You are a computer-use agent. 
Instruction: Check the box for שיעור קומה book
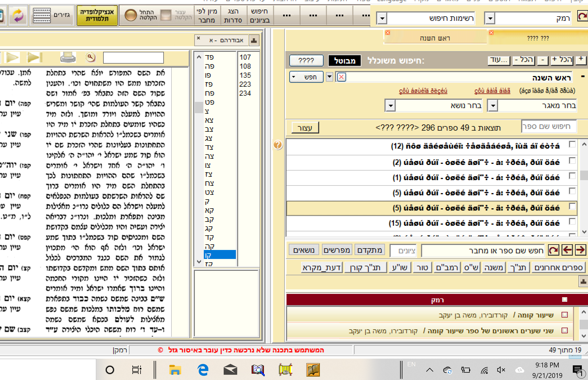pos(565,315)
